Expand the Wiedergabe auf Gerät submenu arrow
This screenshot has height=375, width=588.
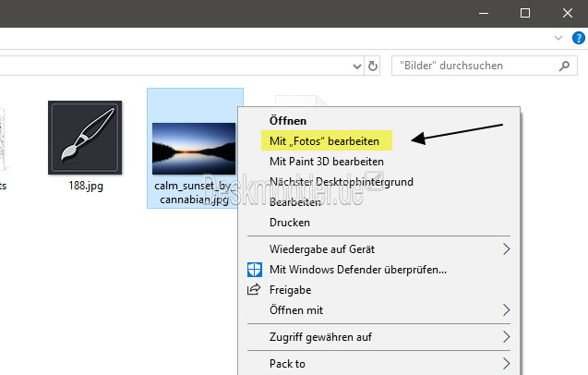tap(506, 248)
